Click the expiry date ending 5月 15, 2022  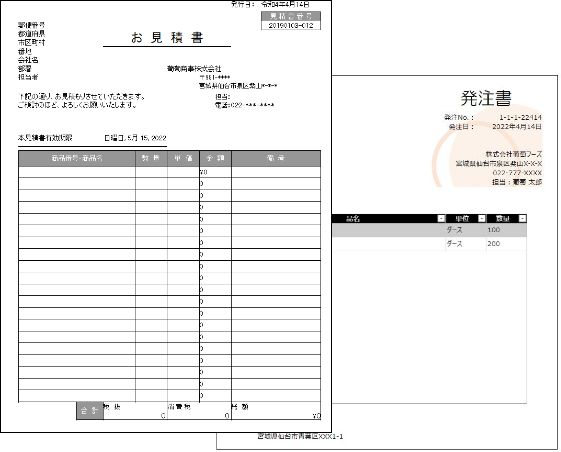pyautogui.click(x=135, y=138)
